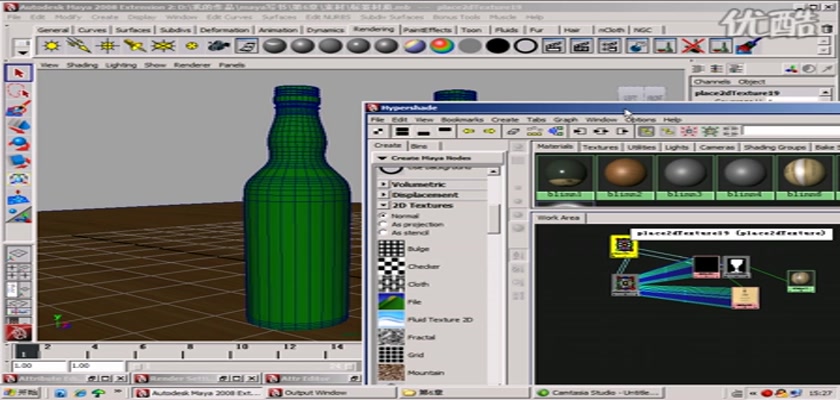Activate the Rotate tool
This screenshot has width=840, height=400.
(x=19, y=144)
